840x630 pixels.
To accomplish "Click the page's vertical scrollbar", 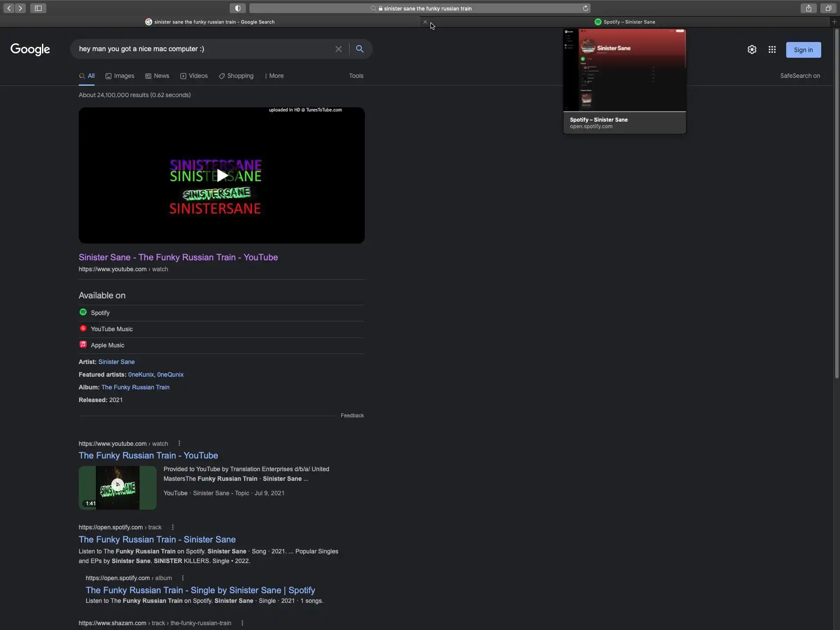I will [836, 204].
